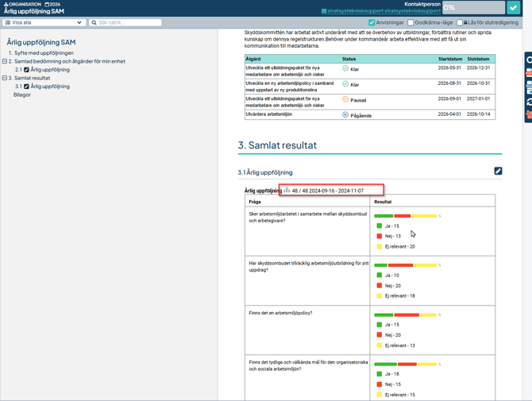The height and width of the screenshot is (401, 532).
Task: Click the 2026 year label in header
Action: (x=55, y=5)
